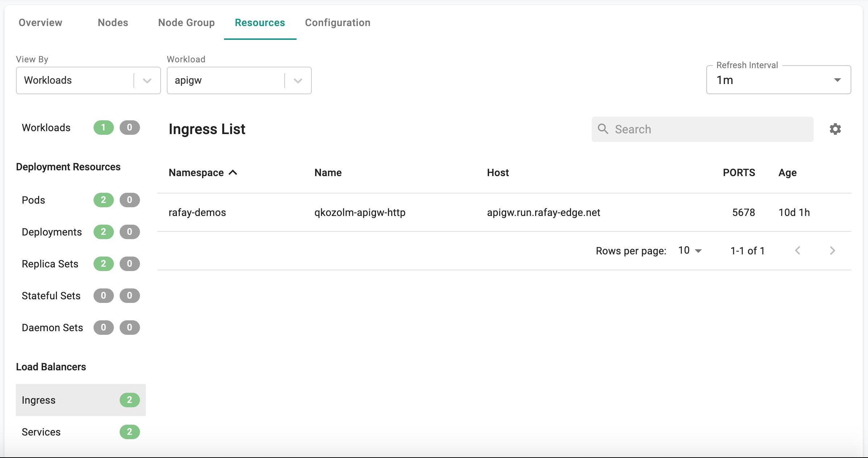Open the Configuration tab
868x458 pixels.
pos(338,22)
